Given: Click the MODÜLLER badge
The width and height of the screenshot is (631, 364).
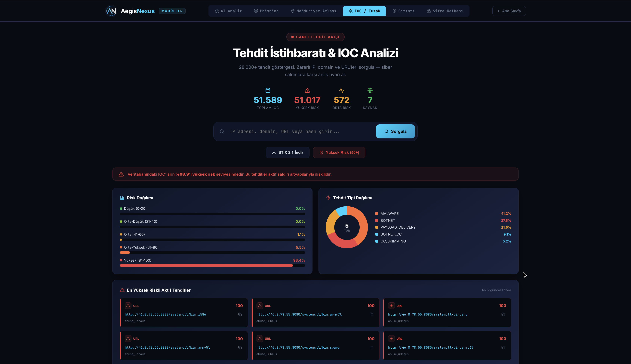Looking at the screenshot, I should coord(172,11).
